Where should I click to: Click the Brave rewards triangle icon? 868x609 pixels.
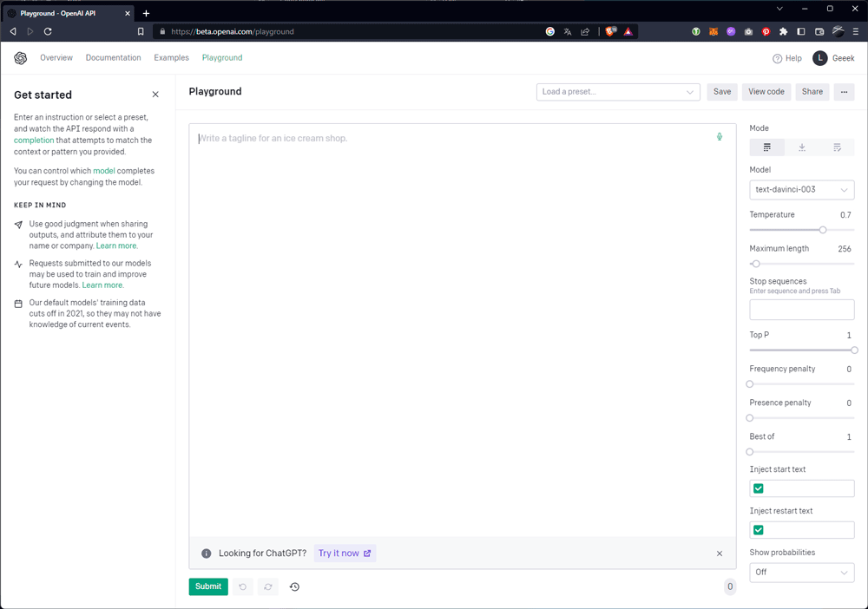pos(628,31)
